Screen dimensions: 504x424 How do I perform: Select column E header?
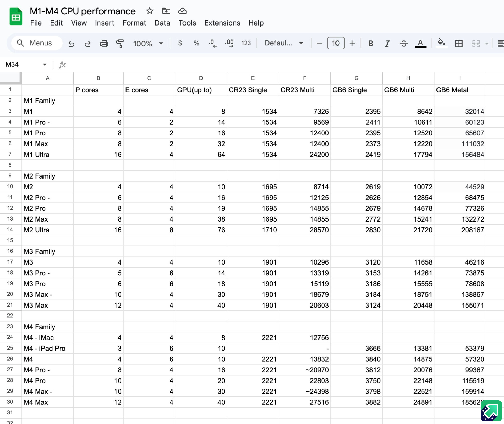point(253,78)
